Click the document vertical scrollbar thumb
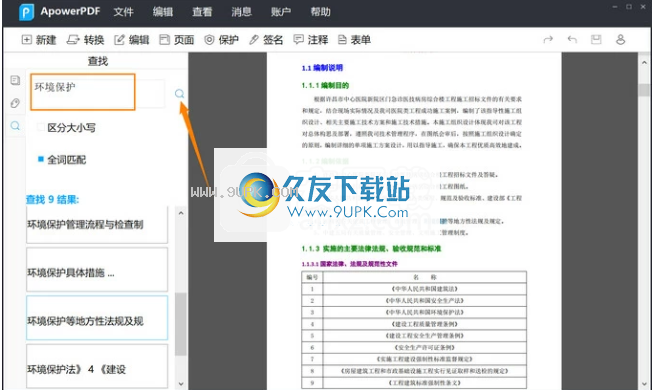The image size is (654, 390). [644, 90]
